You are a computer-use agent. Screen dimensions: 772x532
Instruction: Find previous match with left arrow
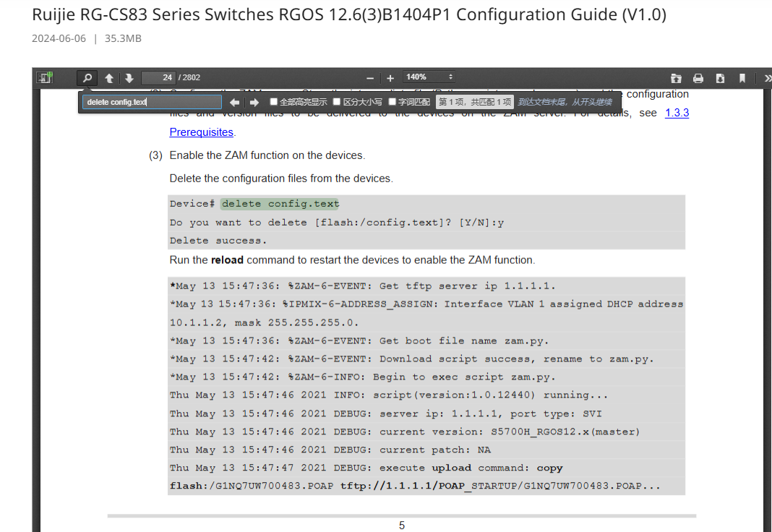(235, 103)
